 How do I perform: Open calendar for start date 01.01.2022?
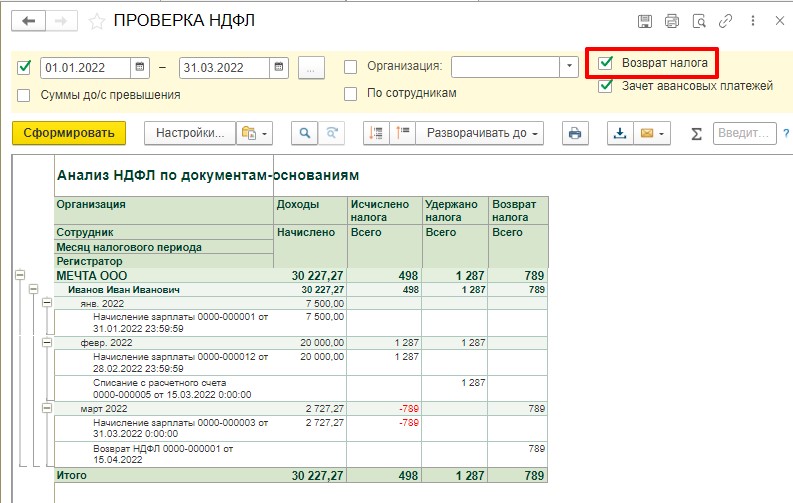(x=140, y=67)
